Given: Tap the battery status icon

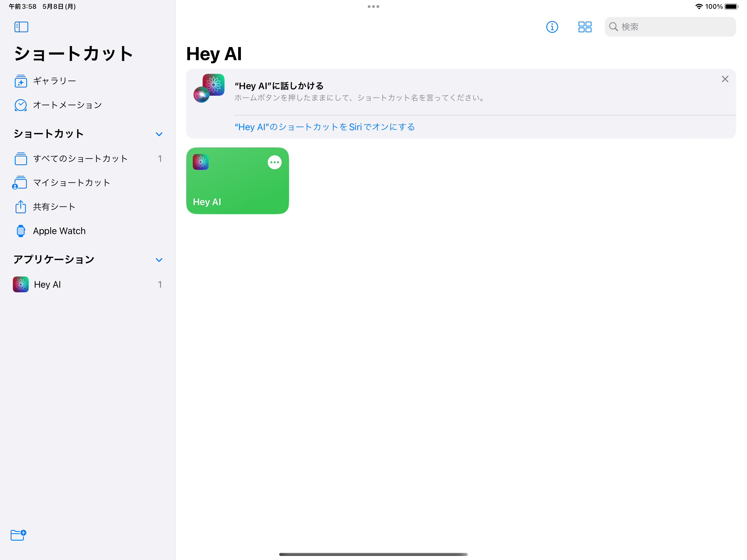Looking at the screenshot, I should (731, 6).
